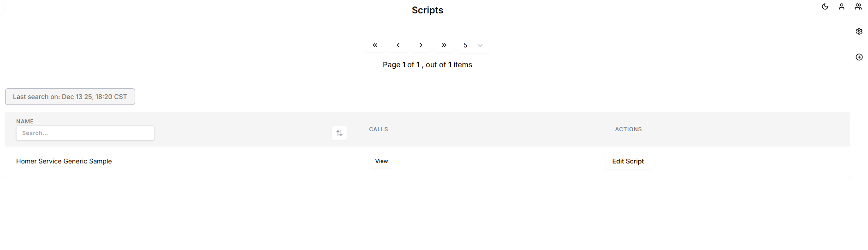Screen dimensions: 868x250
Task: Focus the Name search field
Action: click(x=85, y=133)
